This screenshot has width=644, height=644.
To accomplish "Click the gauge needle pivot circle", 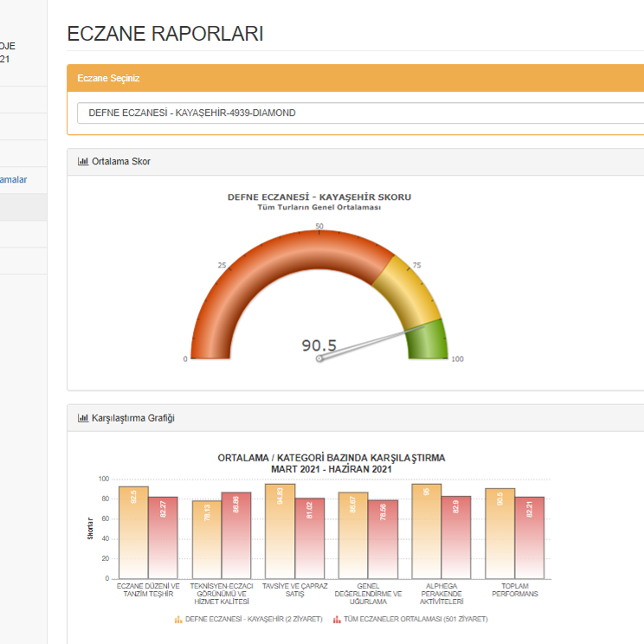I will [x=319, y=357].
